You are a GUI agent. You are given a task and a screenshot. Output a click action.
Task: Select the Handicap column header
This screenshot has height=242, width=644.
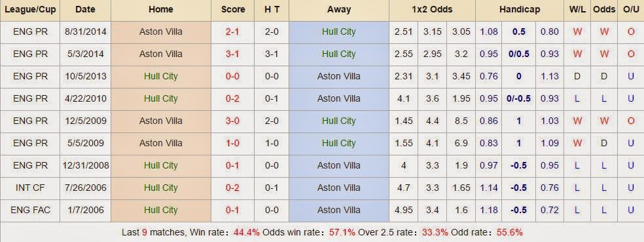520,9
